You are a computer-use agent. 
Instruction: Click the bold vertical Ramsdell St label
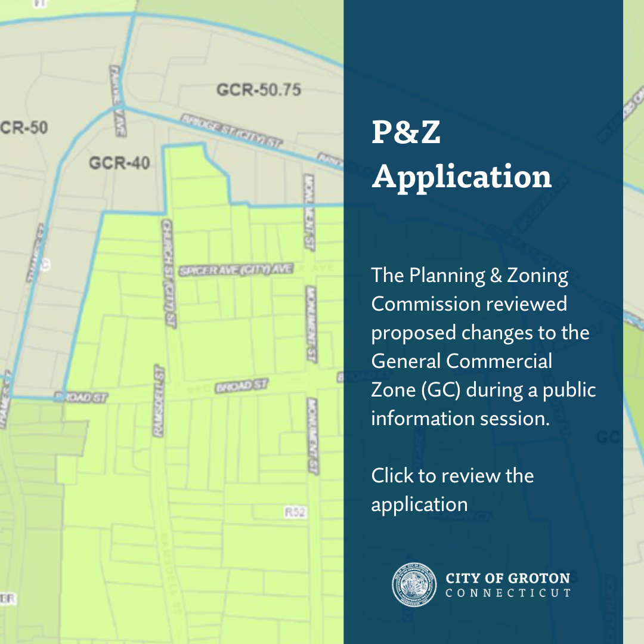point(158,401)
